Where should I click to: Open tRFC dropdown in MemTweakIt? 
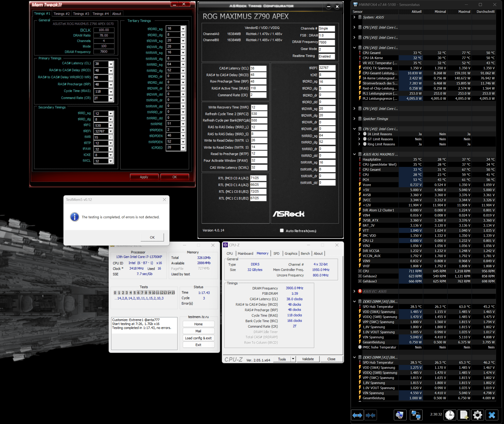point(110,125)
